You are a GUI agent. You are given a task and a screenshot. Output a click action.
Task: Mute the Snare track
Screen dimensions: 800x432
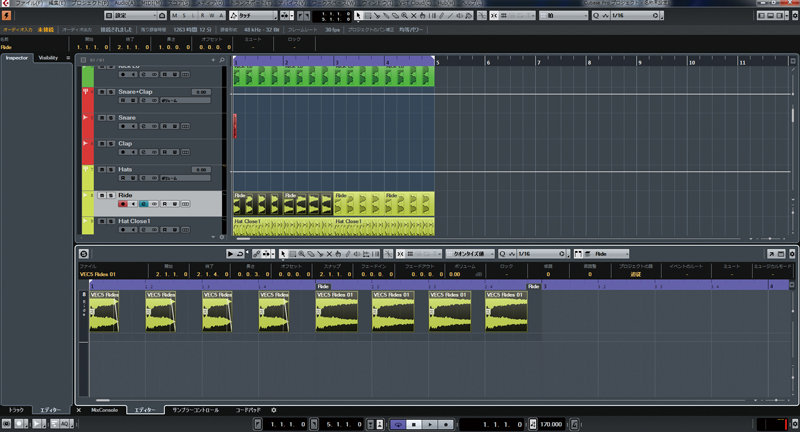[x=101, y=118]
